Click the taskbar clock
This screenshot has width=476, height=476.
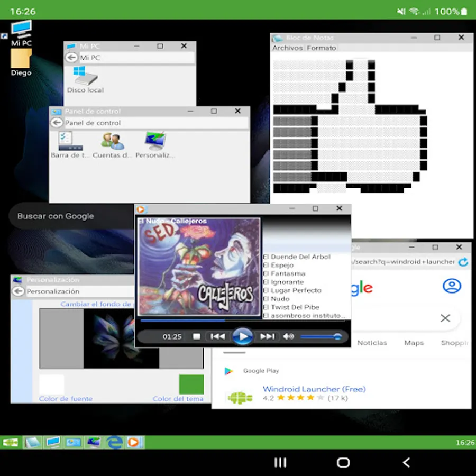[x=465, y=443]
